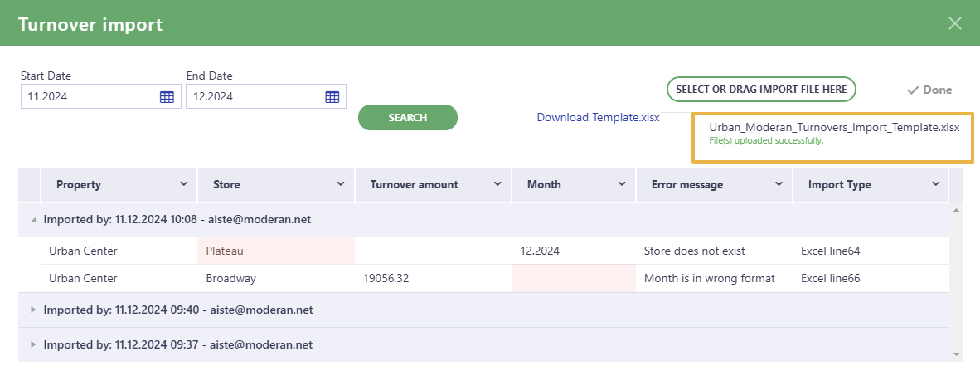Click the 'Store does not exist' message

(x=695, y=251)
